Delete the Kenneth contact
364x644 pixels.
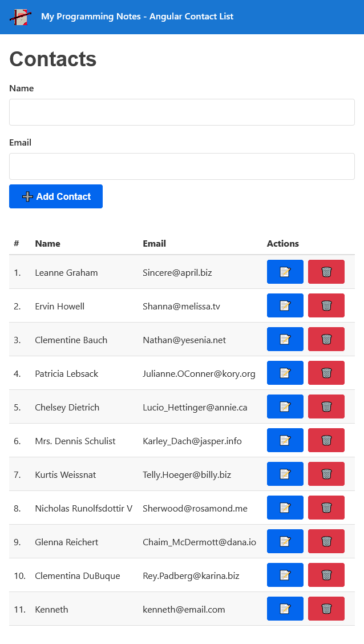tap(326, 609)
